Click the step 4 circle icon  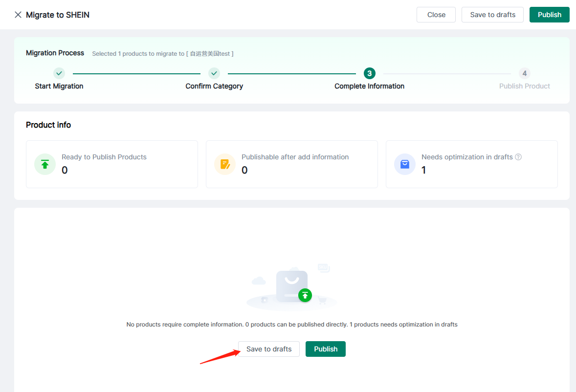pyautogui.click(x=525, y=73)
